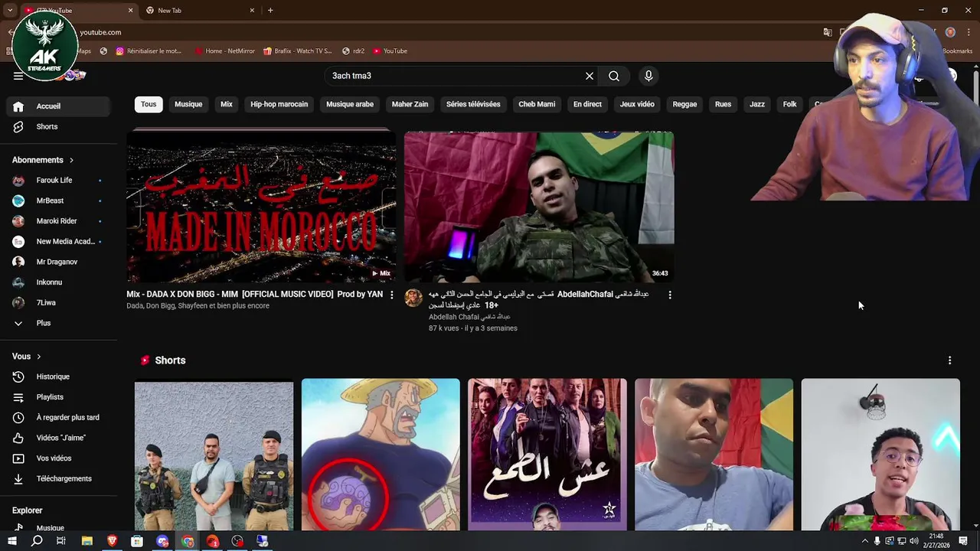Open the rdr2 bookmark
Screen dimensions: 980x551
354,51
